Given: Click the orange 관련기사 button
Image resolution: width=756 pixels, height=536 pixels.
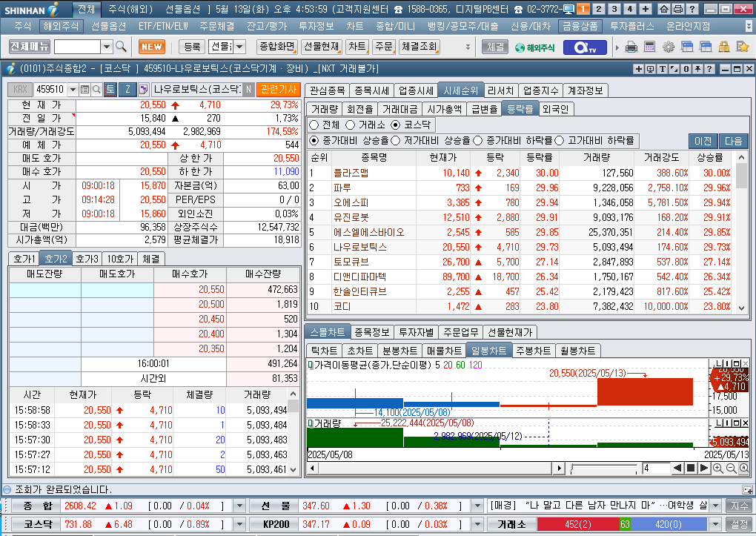Looking at the screenshot, I should [x=279, y=89].
